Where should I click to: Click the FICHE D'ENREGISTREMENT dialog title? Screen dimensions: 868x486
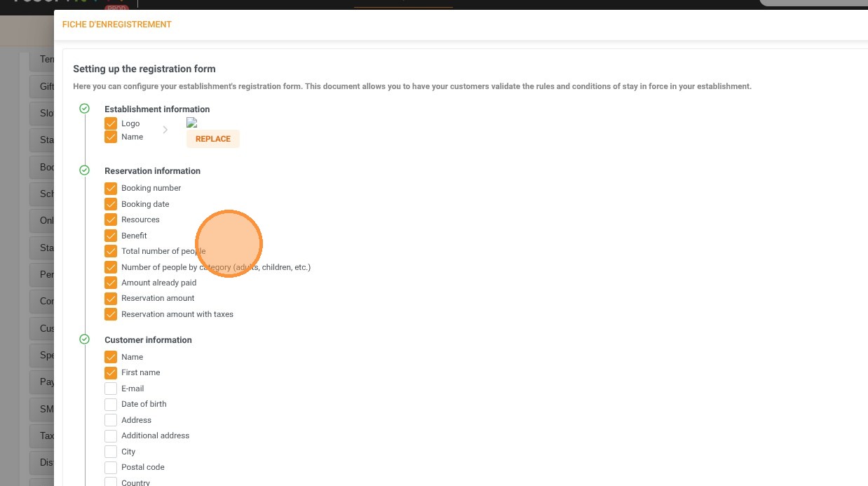tap(117, 25)
